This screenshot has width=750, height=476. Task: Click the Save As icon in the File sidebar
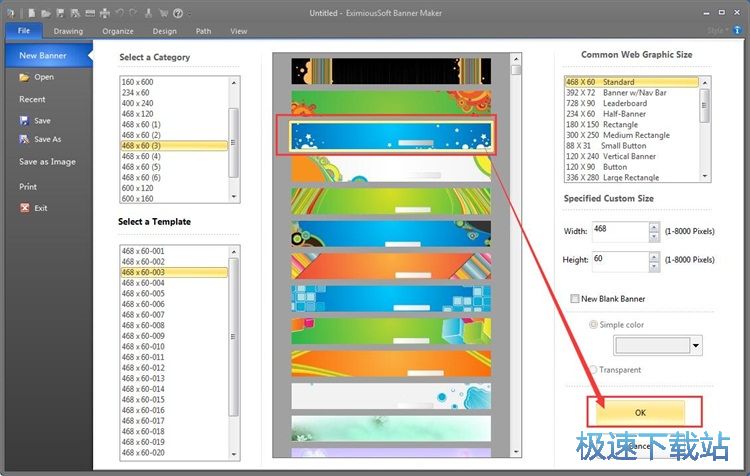point(24,139)
